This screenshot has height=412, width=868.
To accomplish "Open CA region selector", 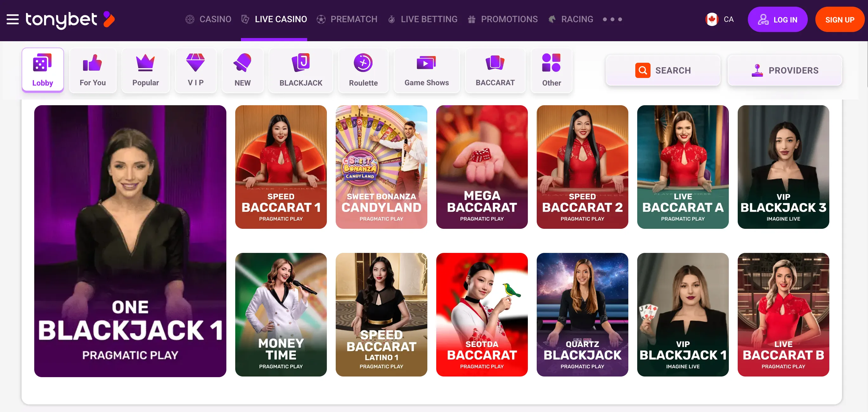I will coord(720,20).
